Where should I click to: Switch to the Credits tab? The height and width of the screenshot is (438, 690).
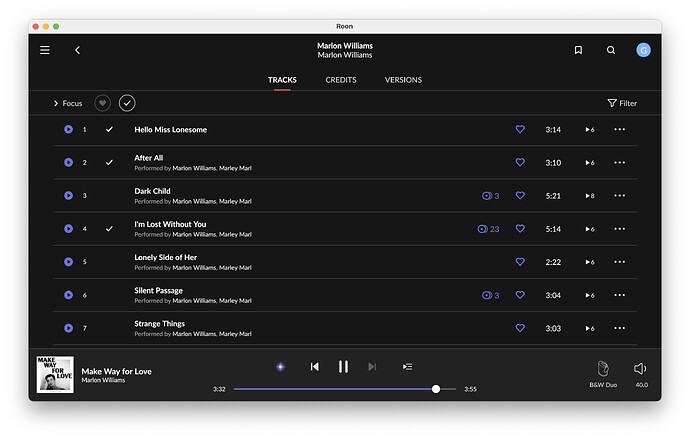(341, 80)
